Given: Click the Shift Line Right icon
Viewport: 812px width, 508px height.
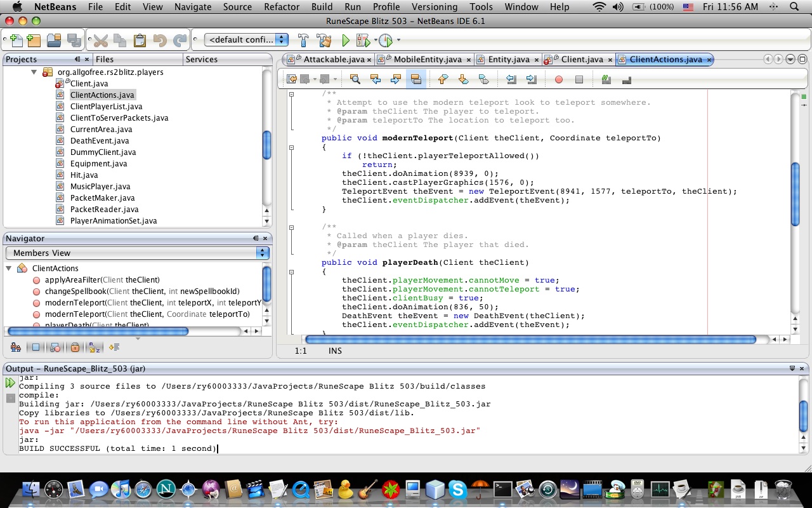Looking at the screenshot, I should (532, 79).
